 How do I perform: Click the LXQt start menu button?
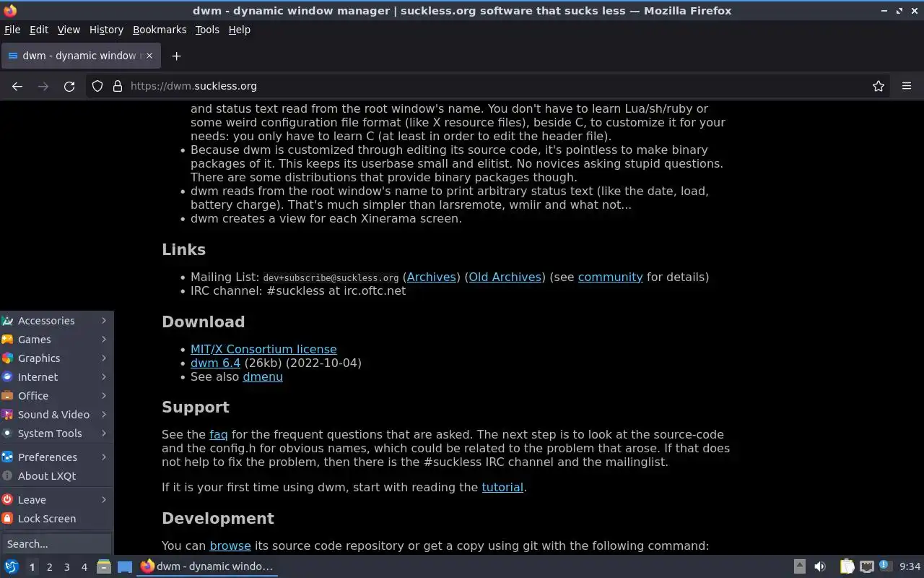12,566
